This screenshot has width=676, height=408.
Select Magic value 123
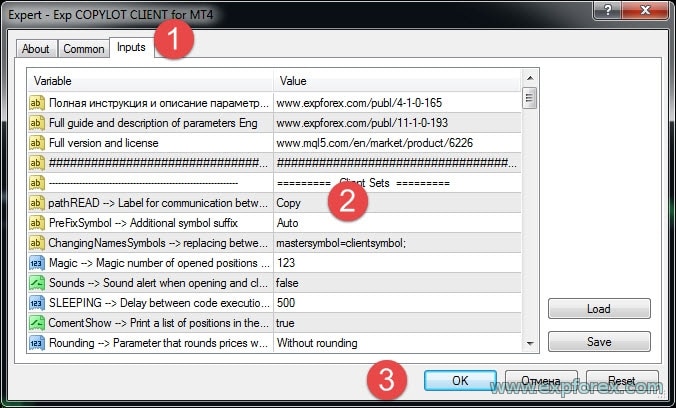[x=286, y=263]
